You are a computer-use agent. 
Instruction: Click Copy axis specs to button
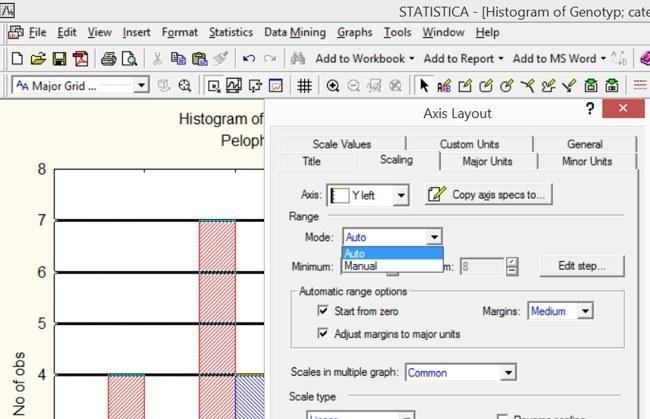pyautogui.click(x=489, y=194)
